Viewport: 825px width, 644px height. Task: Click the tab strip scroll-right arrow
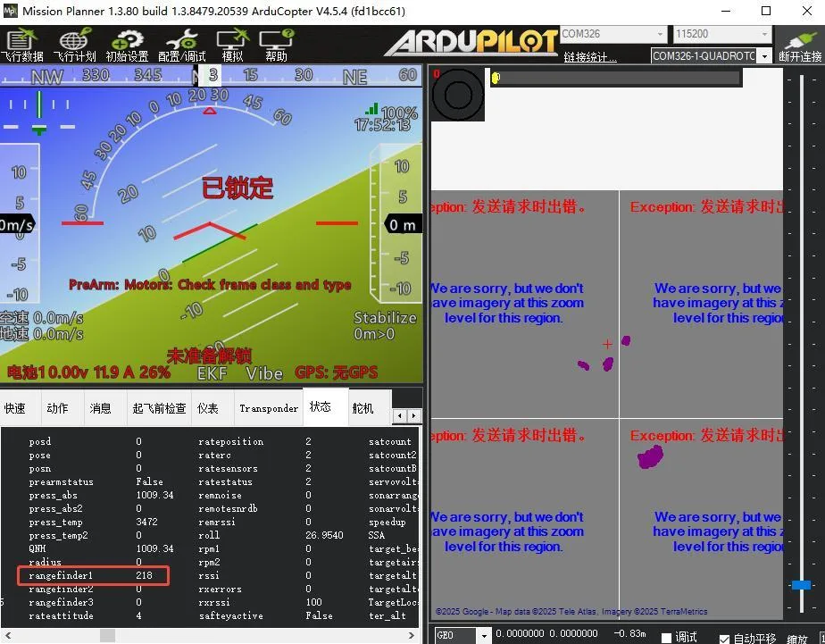(414, 415)
